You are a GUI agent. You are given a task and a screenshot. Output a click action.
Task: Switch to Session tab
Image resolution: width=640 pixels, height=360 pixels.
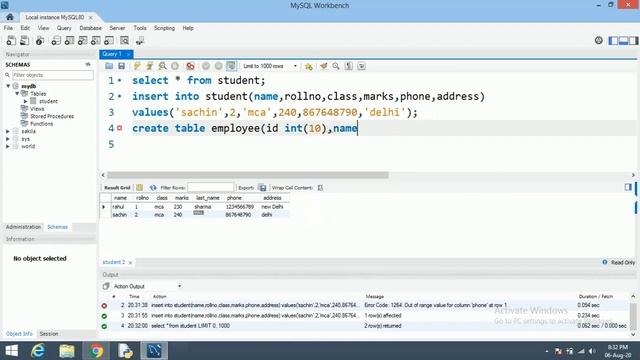(49, 334)
